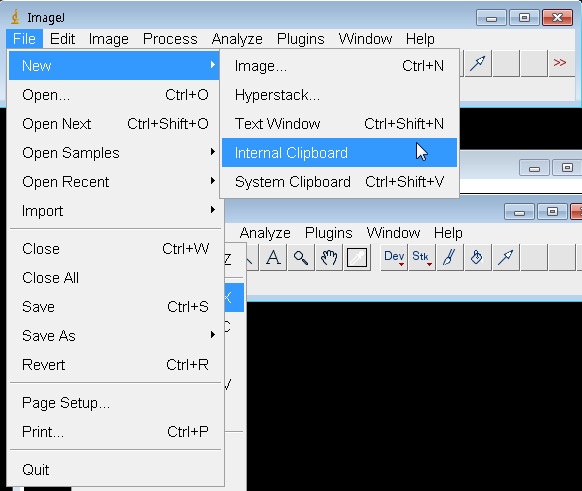582x491 pixels.
Task: Select the Spray can tool in back window
Action: coord(478,257)
